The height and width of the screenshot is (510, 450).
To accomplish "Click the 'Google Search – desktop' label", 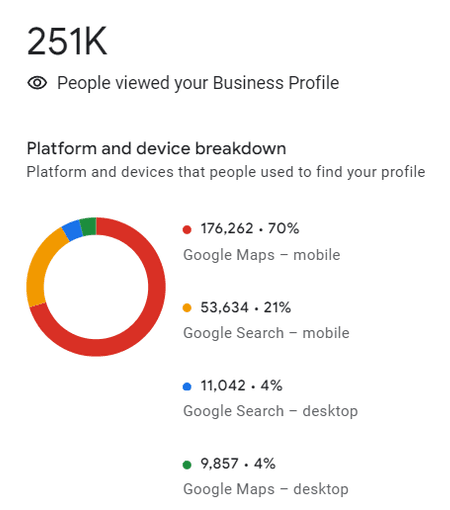I will tap(271, 411).
